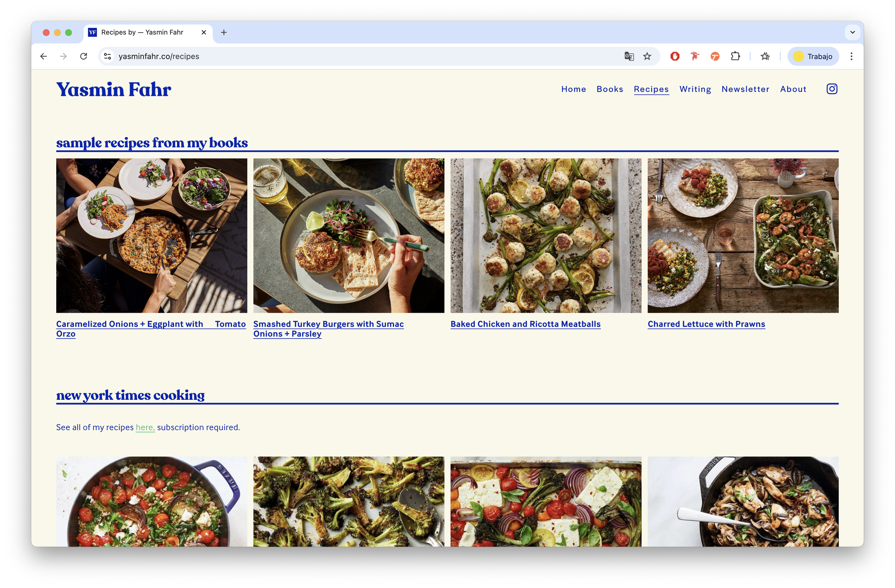This screenshot has height=588, width=895.
Task: Open a new tab with the plus button
Action: (224, 32)
